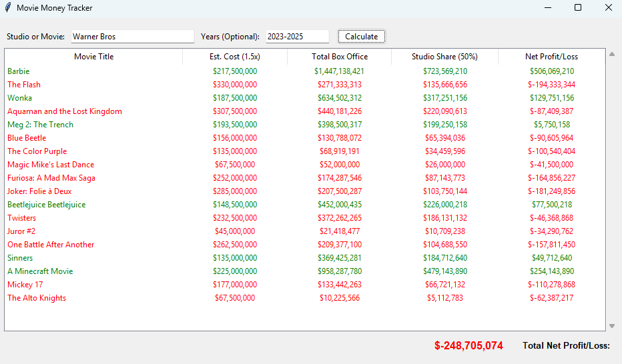622x364 pixels.
Task: Select the Blue Beetle title
Action: point(27,138)
